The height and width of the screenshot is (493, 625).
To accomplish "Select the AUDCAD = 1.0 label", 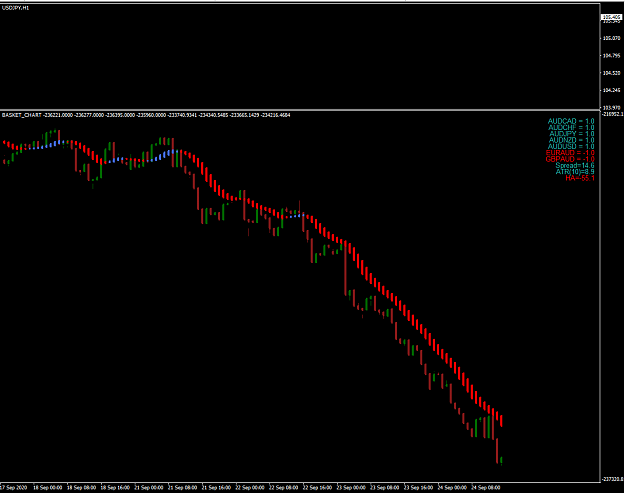I will coord(571,121).
